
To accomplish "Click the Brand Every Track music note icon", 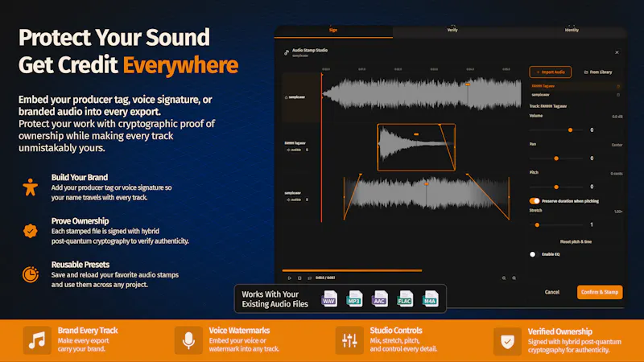I will pyautogui.click(x=37, y=340).
